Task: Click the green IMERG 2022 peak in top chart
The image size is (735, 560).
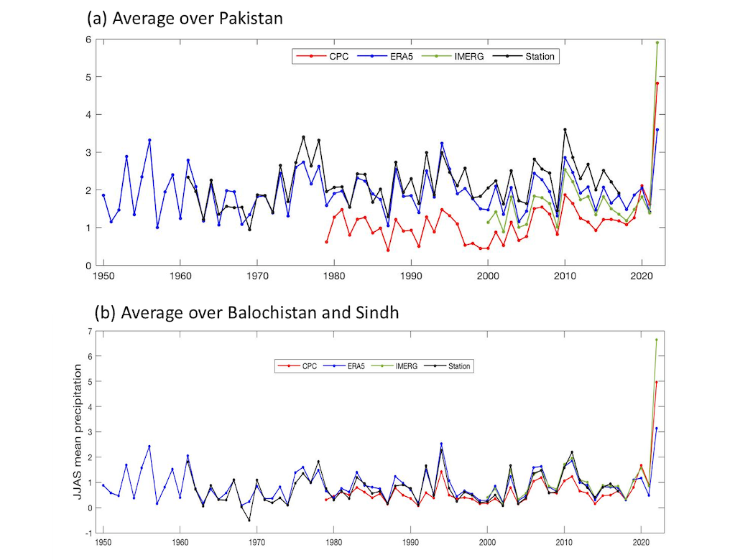Action: pyautogui.click(x=657, y=42)
